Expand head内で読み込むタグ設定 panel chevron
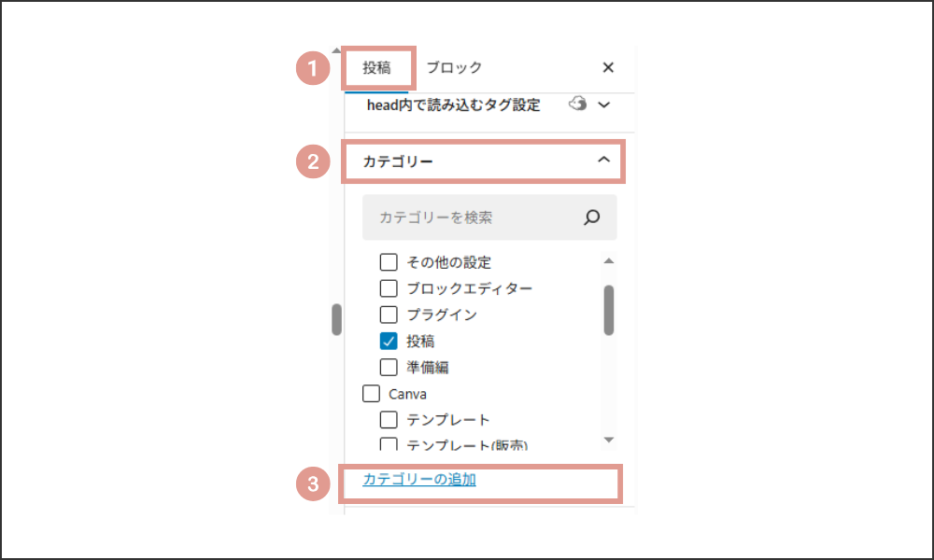The image size is (934, 560). [604, 105]
